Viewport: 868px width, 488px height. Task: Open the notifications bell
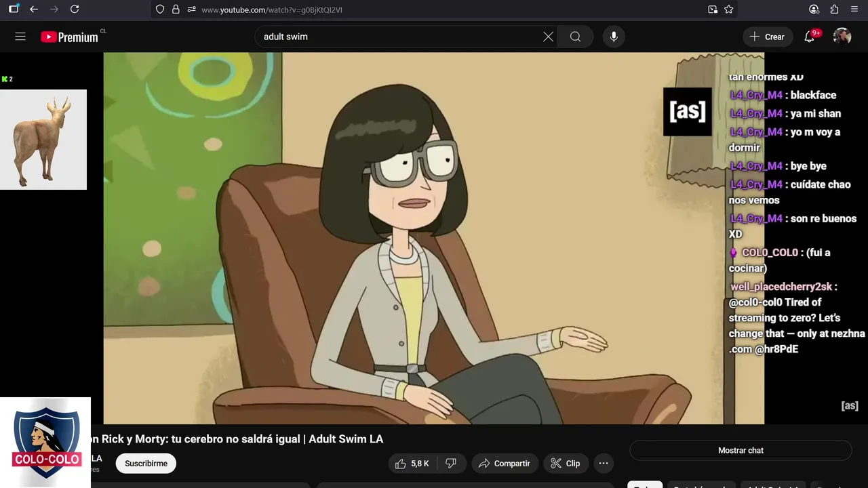pos(810,37)
